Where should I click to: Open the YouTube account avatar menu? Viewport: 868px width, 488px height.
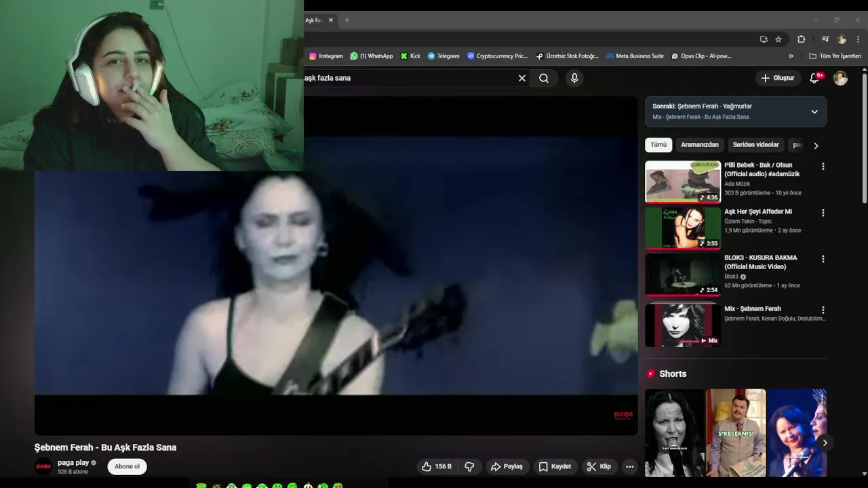point(841,78)
